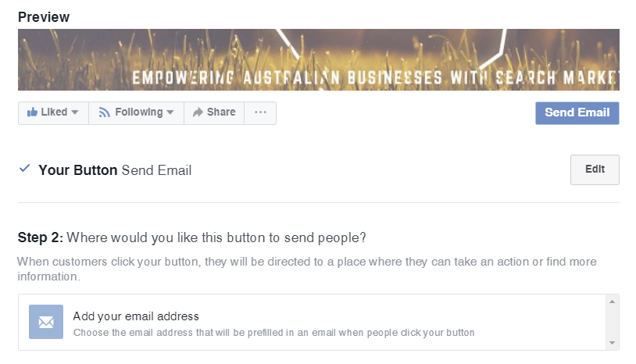636x364 pixels.
Task: Click the Step 2 heading text
Action: coord(192,237)
